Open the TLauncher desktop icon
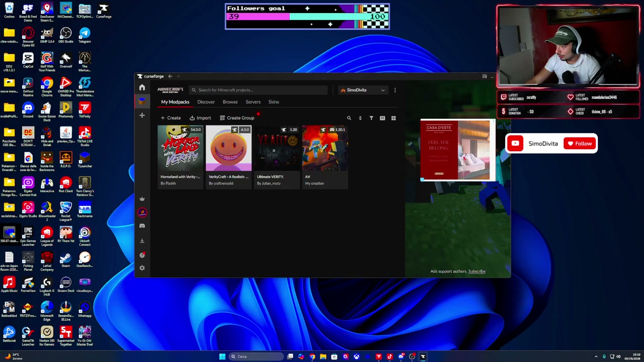Image resolution: width=644 pixels, height=362 pixels. tap(85, 160)
